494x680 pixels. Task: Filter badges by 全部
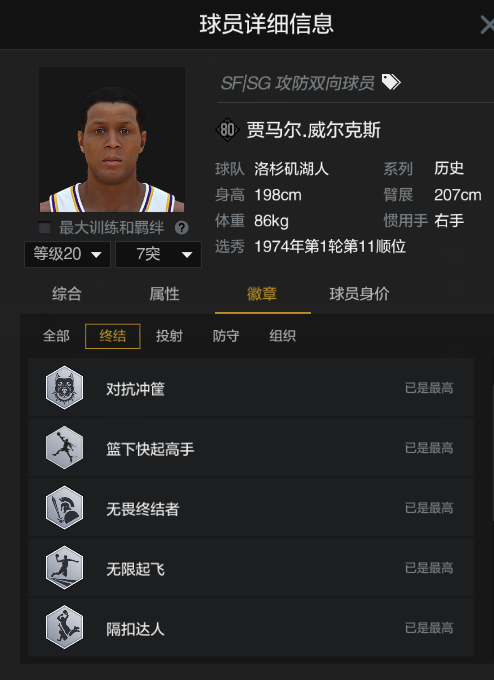point(56,336)
